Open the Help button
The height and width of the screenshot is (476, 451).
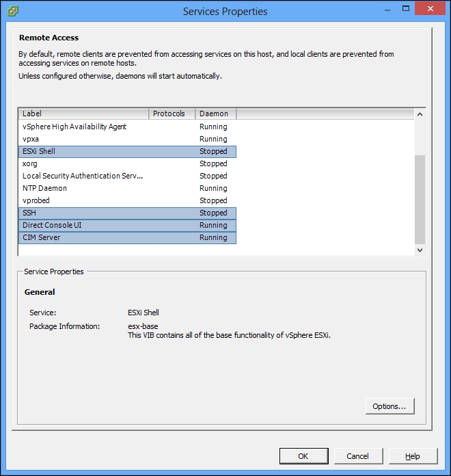click(x=413, y=456)
